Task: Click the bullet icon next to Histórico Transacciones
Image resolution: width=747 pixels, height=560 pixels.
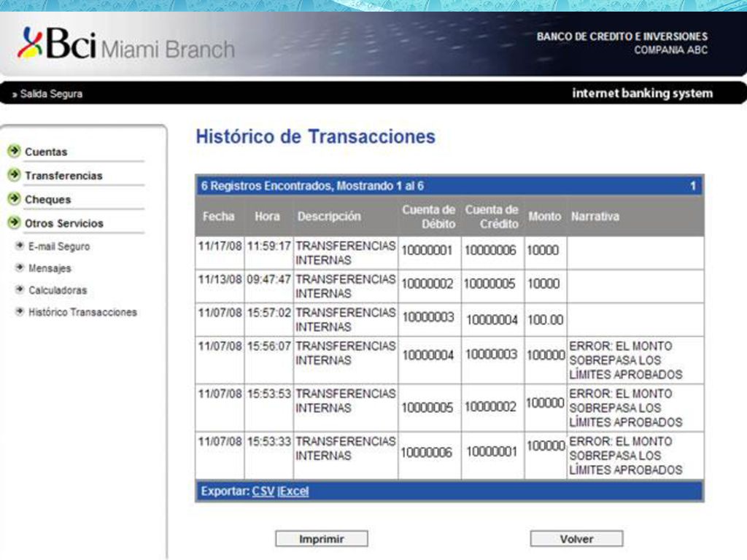Action: (20, 311)
